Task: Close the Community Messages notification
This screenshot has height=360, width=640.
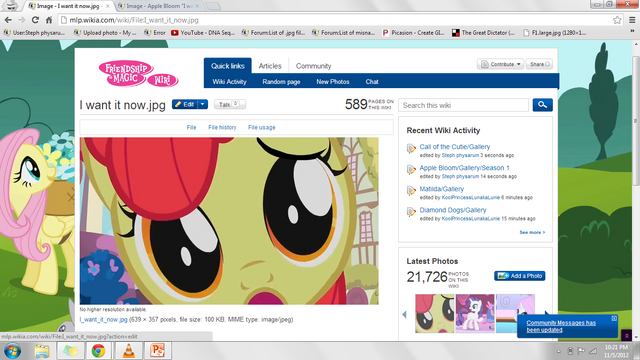Action: [x=614, y=318]
